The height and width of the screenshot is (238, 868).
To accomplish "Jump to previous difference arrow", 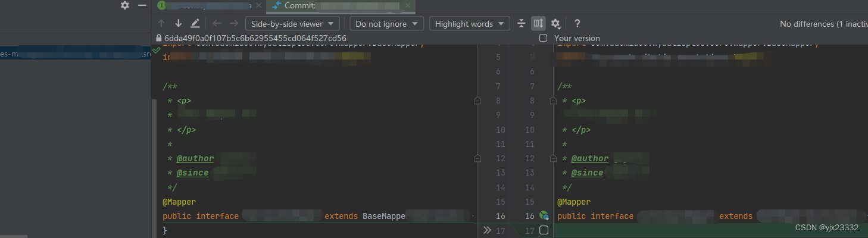I will (161, 24).
